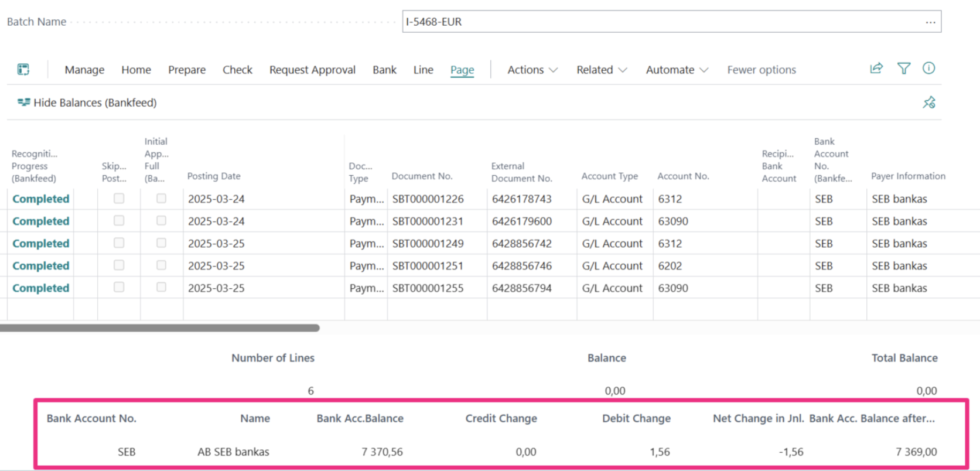Open the Prepare menu
The width and height of the screenshot is (980, 471).
(187, 70)
